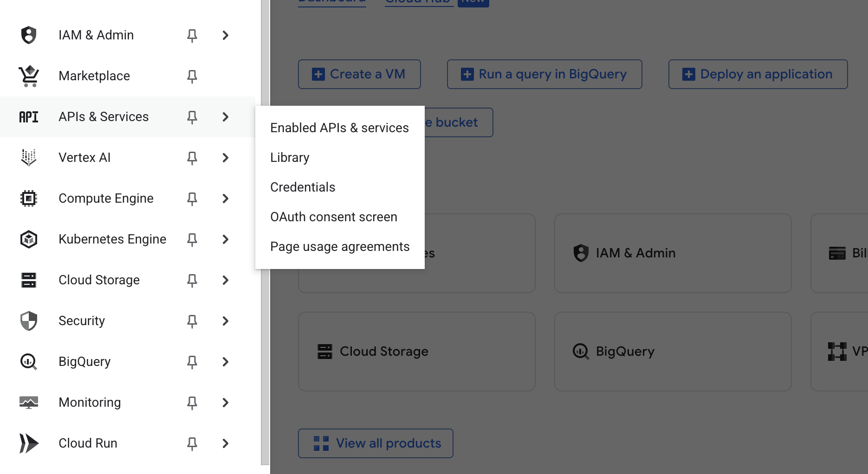Pin Security to the menu
Viewport: 868px width, 474px height.
192,321
